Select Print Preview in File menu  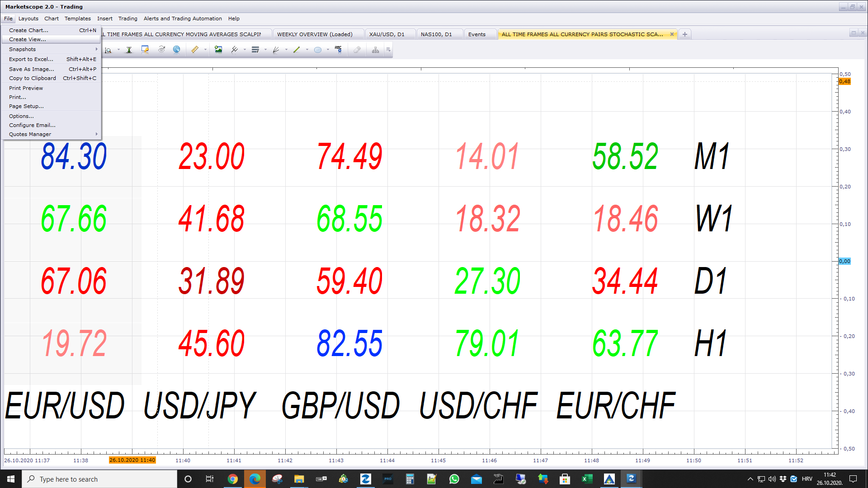[51, 88]
